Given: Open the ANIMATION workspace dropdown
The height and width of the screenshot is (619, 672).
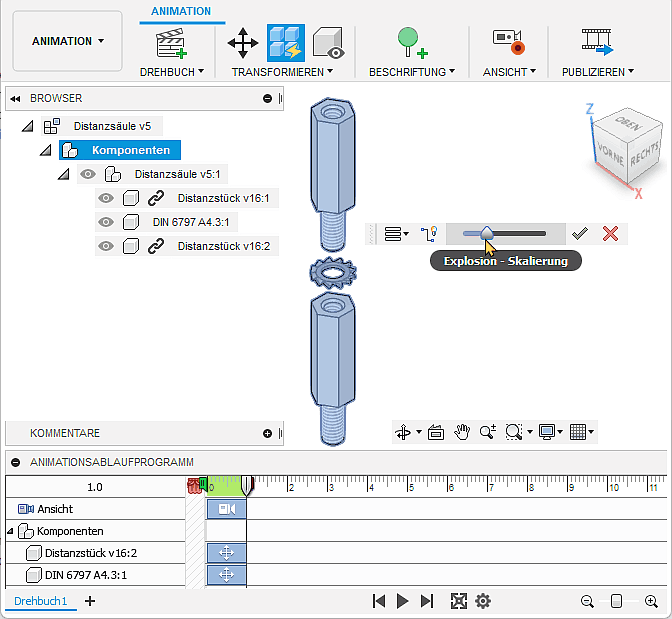Looking at the screenshot, I should pos(68,42).
